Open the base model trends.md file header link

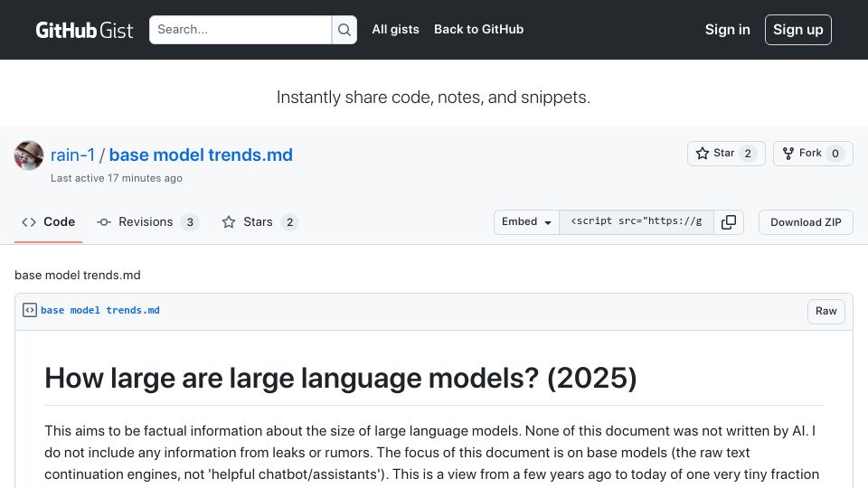100,310
